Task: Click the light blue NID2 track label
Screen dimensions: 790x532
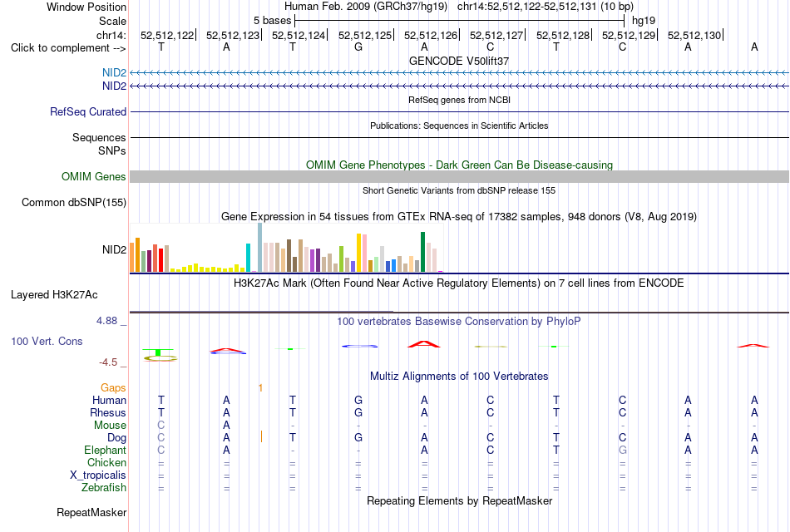Action: tap(114, 73)
